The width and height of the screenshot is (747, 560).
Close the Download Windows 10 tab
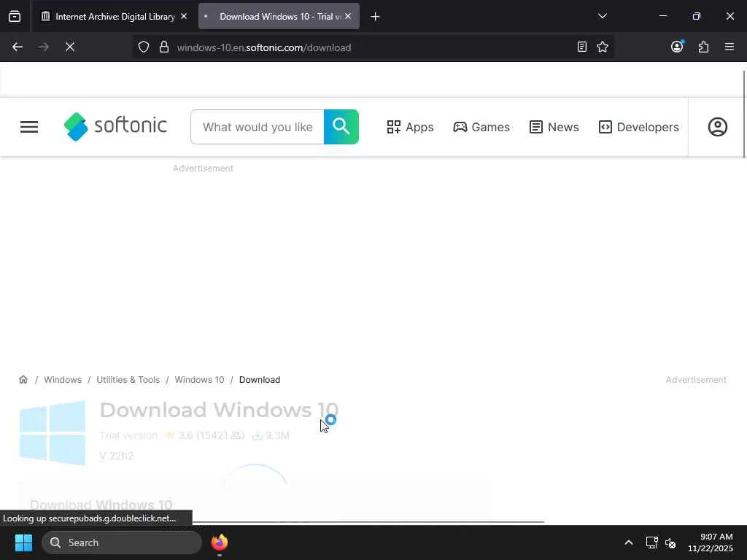348,16
